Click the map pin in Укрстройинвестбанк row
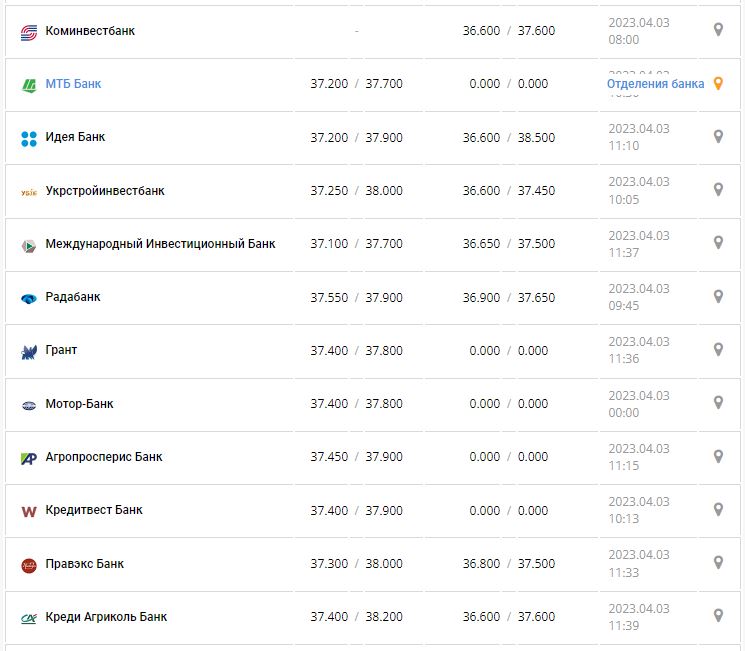Image resolution: width=745 pixels, height=651 pixels. [x=717, y=190]
